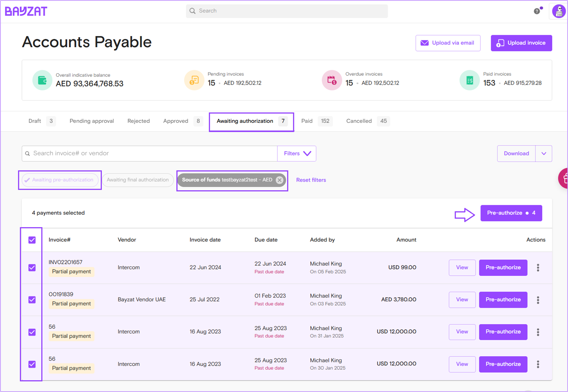Click the Reset filters link

[x=311, y=180]
